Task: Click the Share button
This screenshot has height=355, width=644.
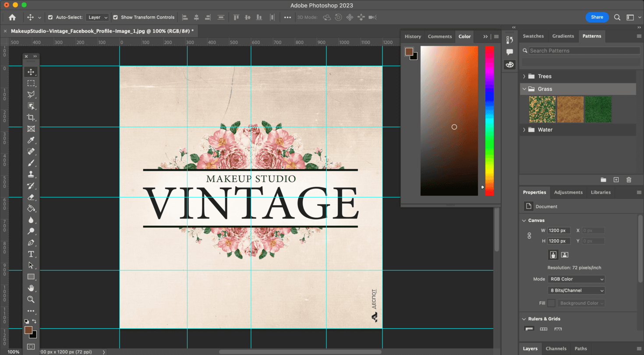Action: tap(597, 17)
